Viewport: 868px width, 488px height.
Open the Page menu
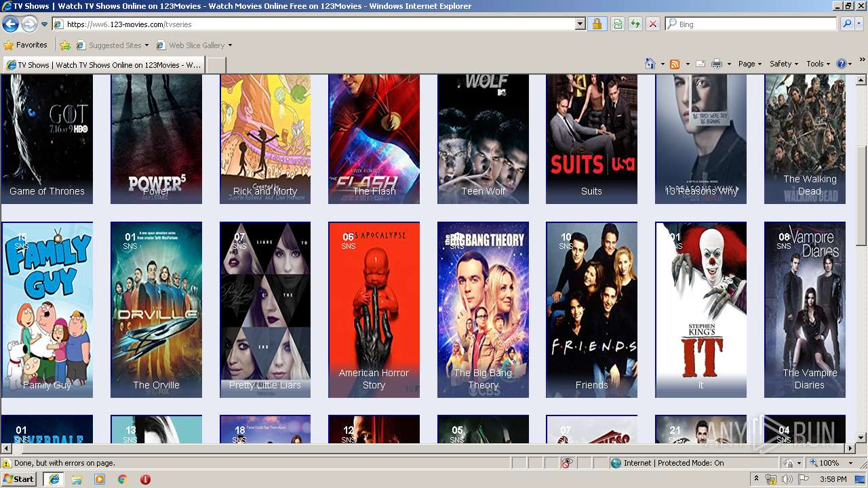tap(749, 64)
